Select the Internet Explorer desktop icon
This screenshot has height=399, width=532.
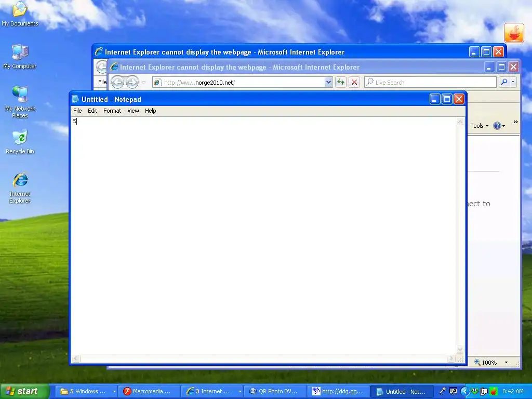(20, 188)
